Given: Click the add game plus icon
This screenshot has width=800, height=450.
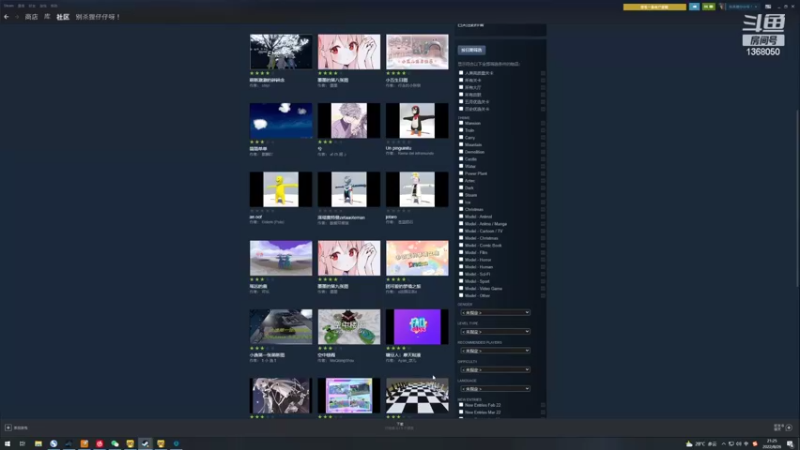Looking at the screenshot, I should click(8, 428).
